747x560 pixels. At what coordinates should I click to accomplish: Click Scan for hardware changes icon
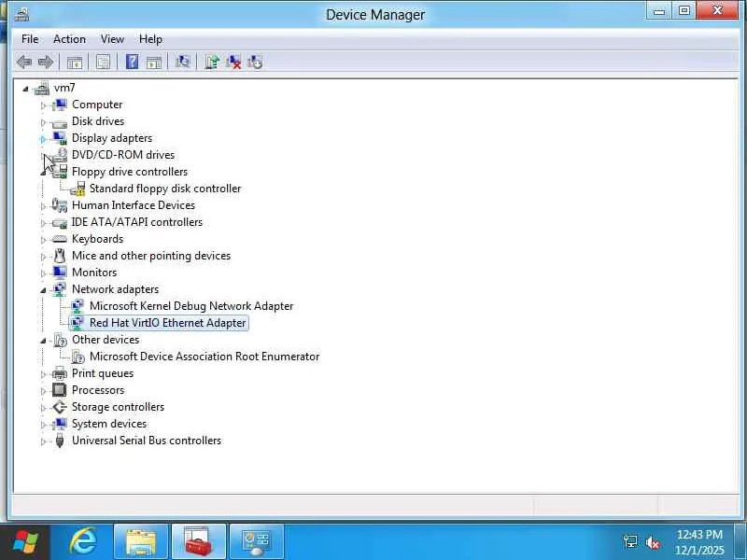click(182, 62)
